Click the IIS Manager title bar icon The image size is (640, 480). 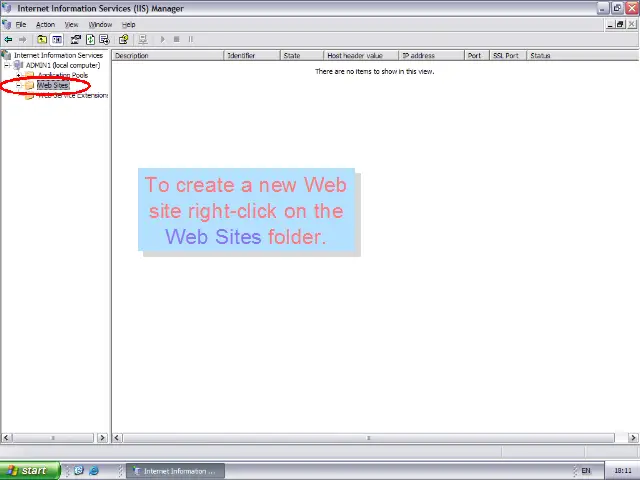[7, 8]
